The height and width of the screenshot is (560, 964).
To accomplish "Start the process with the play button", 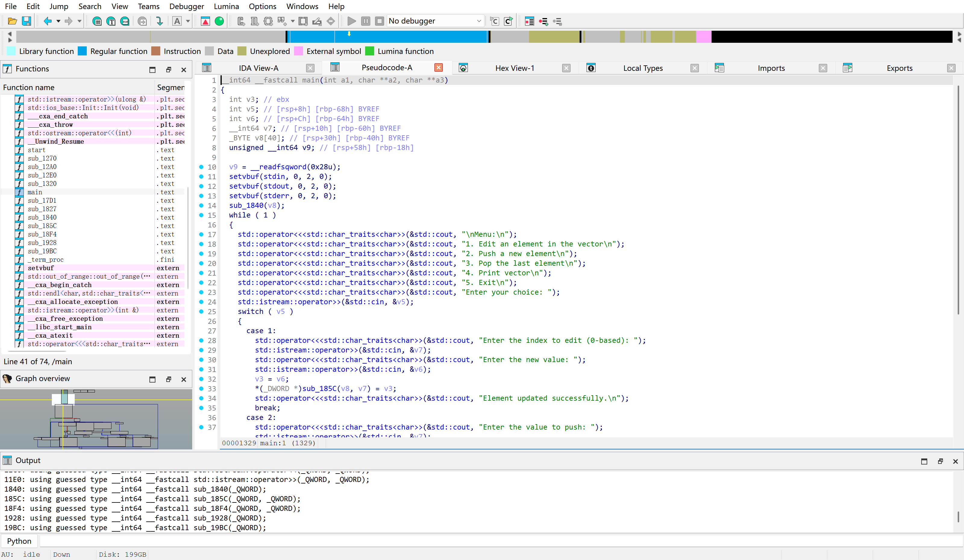I will (x=352, y=21).
